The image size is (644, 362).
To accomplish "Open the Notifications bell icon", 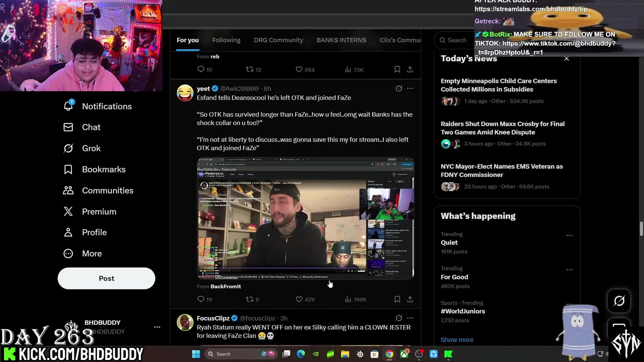I will pyautogui.click(x=68, y=106).
